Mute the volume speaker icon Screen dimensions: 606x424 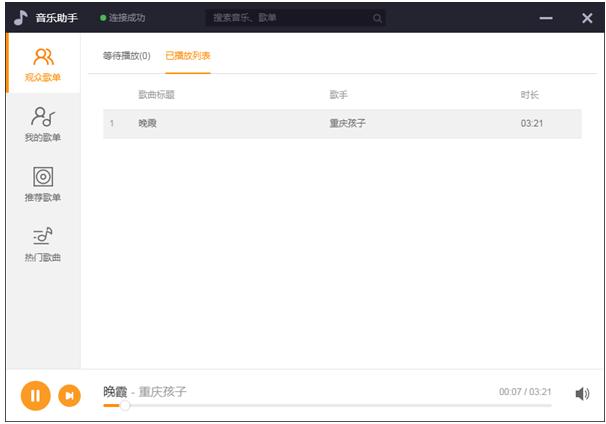pyautogui.click(x=582, y=394)
